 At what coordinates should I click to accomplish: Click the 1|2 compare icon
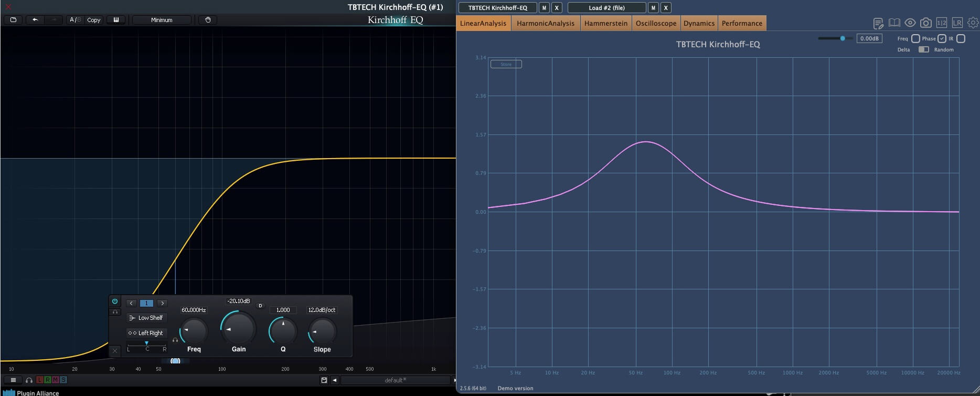click(942, 23)
